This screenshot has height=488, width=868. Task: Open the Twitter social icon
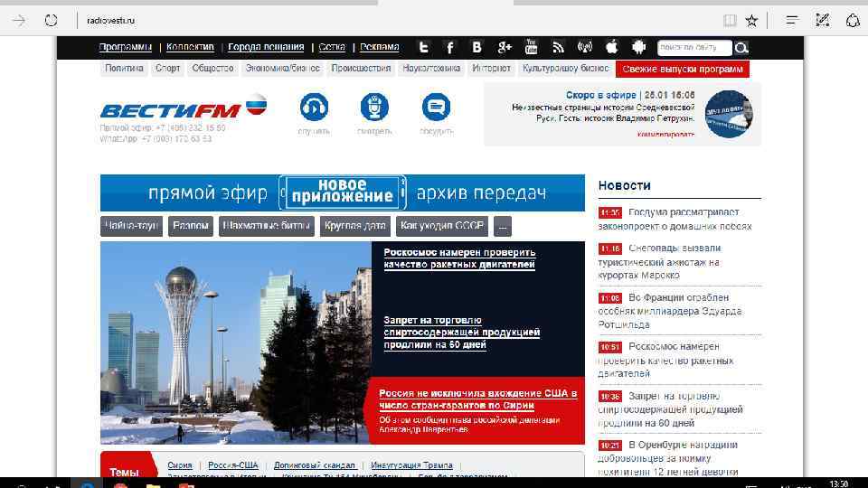(423, 48)
